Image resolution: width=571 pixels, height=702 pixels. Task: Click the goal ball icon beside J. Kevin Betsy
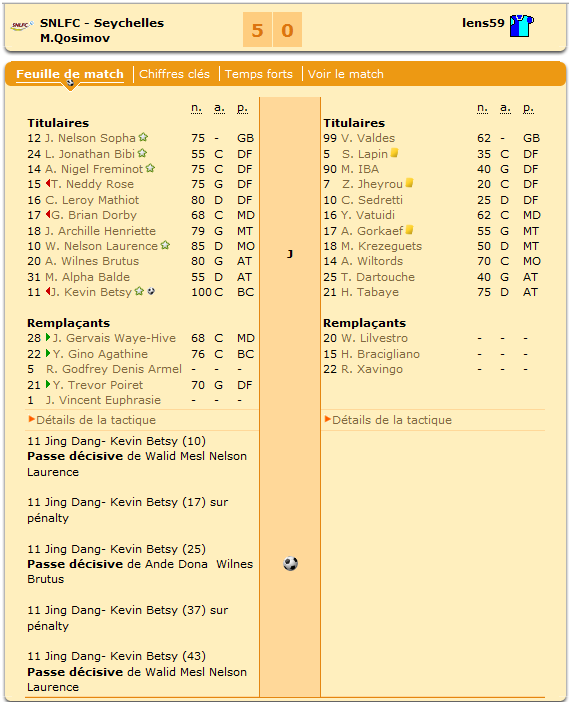point(151,291)
